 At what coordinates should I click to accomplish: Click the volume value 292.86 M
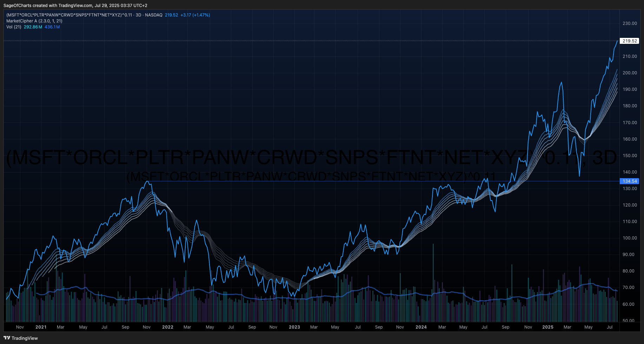pyautogui.click(x=33, y=27)
